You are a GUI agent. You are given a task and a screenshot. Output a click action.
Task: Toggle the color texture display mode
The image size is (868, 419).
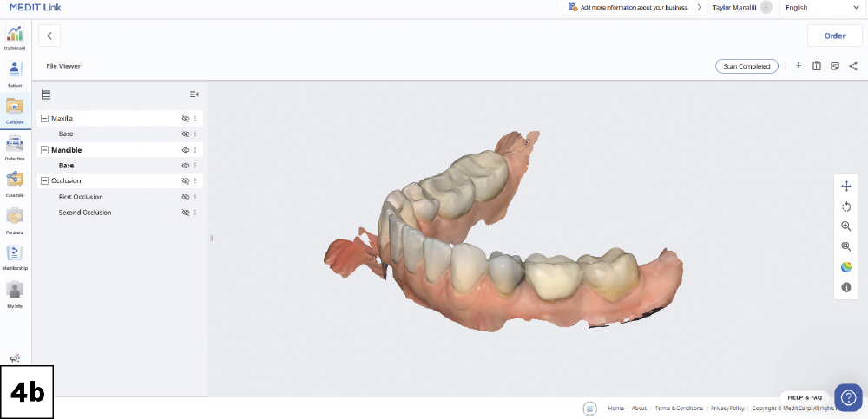click(x=846, y=267)
